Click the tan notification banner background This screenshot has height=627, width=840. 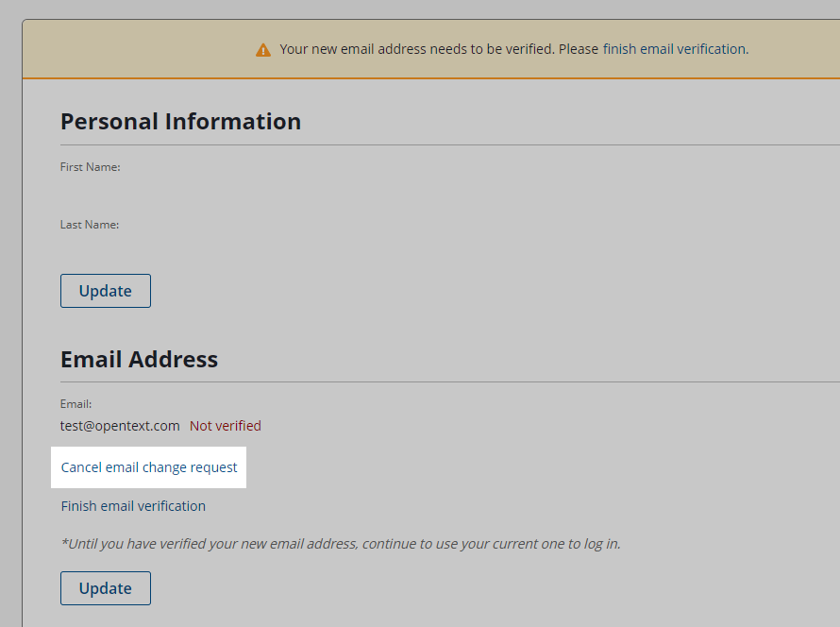pyautogui.click(x=132, y=49)
